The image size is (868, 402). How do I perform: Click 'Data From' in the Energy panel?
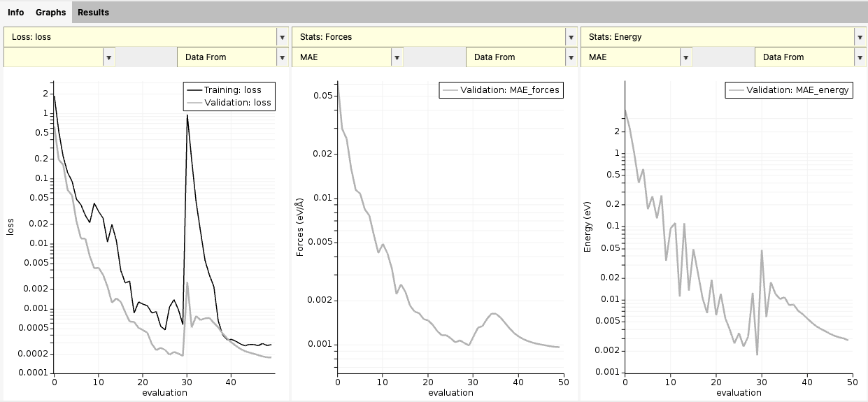(810, 57)
